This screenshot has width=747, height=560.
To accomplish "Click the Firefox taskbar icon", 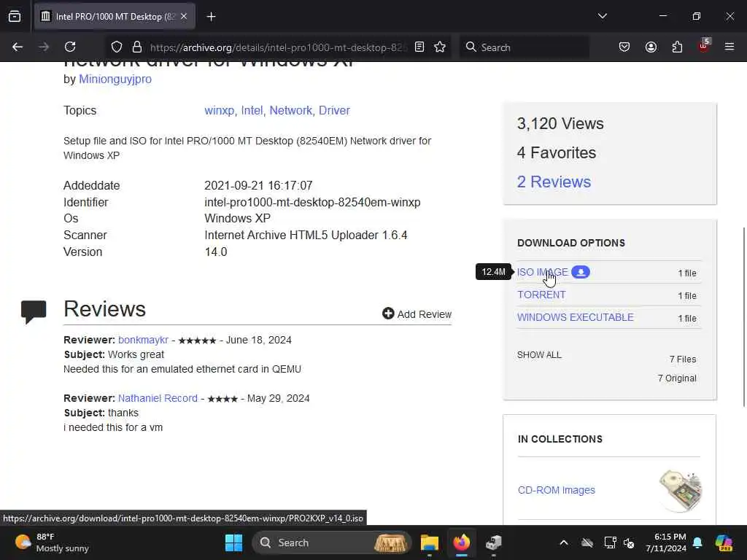I will coord(461,542).
